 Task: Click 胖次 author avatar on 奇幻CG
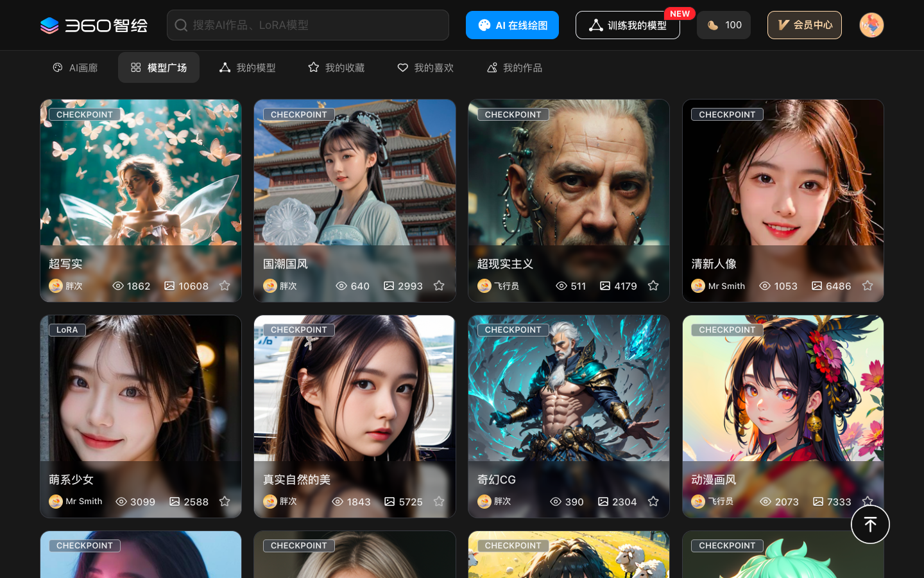tap(484, 502)
